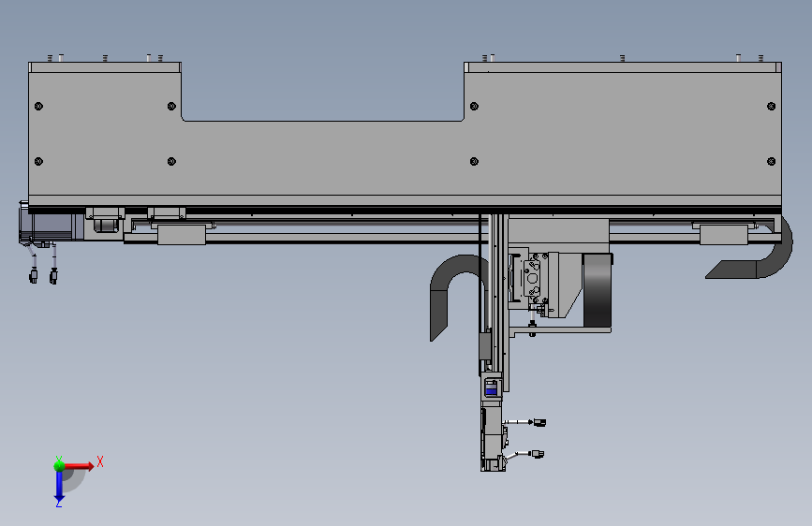Select the vertical actuator column hanging below the rail

(495, 342)
